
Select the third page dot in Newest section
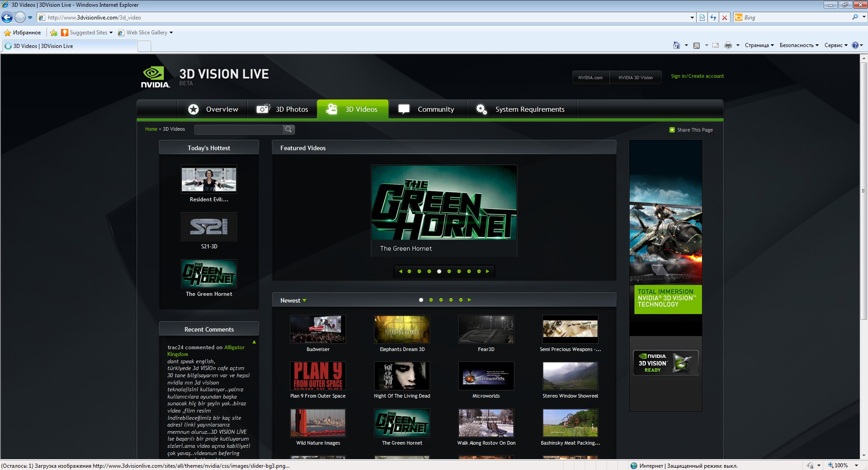click(441, 300)
